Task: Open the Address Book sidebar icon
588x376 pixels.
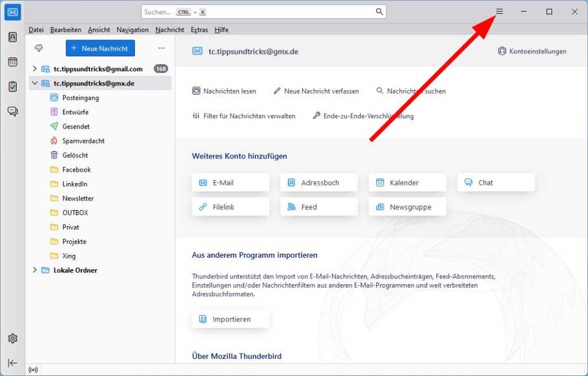Action: pyautogui.click(x=13, y=37)
